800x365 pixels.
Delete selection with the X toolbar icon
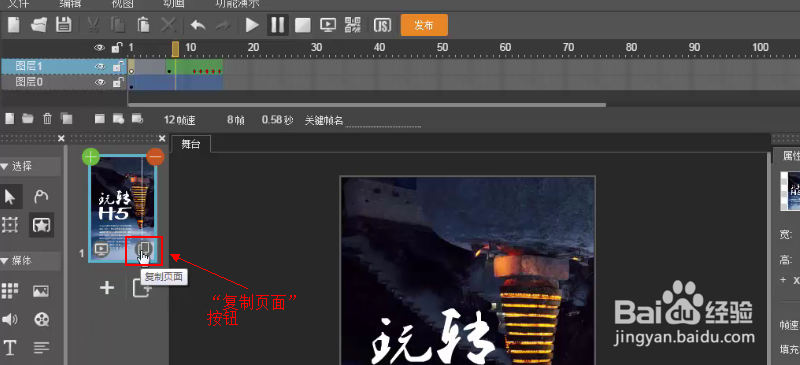168,25
